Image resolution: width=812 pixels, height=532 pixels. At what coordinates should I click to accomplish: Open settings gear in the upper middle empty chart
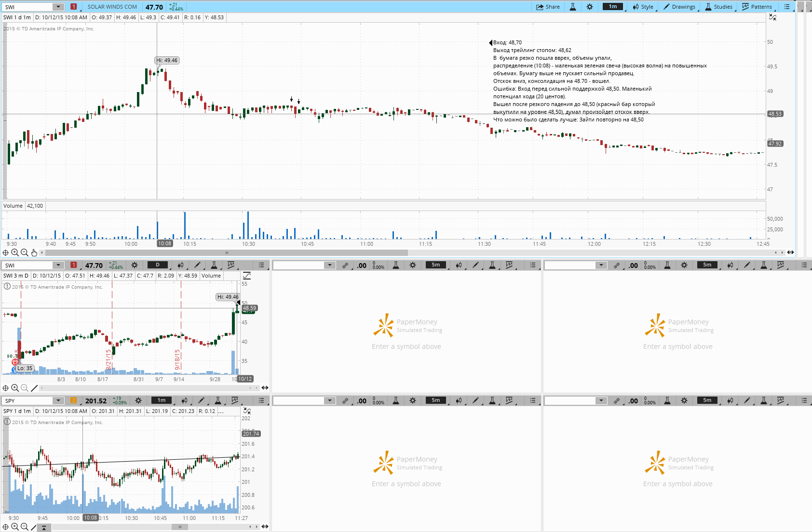[x=413, y=265]
